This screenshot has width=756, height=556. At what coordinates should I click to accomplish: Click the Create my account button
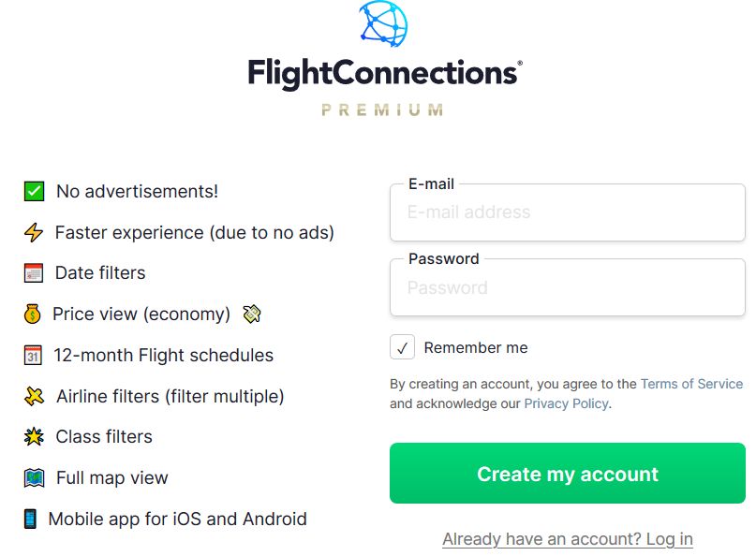click(568, 473)
